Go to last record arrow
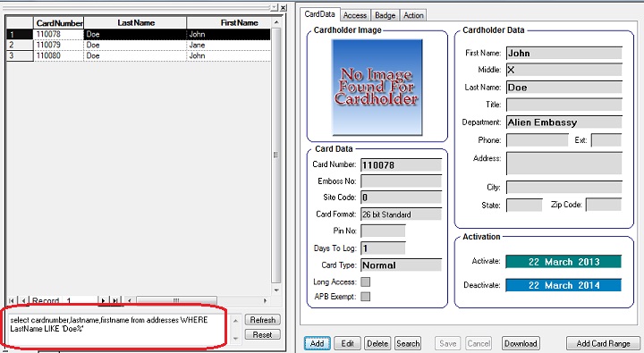Screen dimensions: 644x353 [116, 301]
